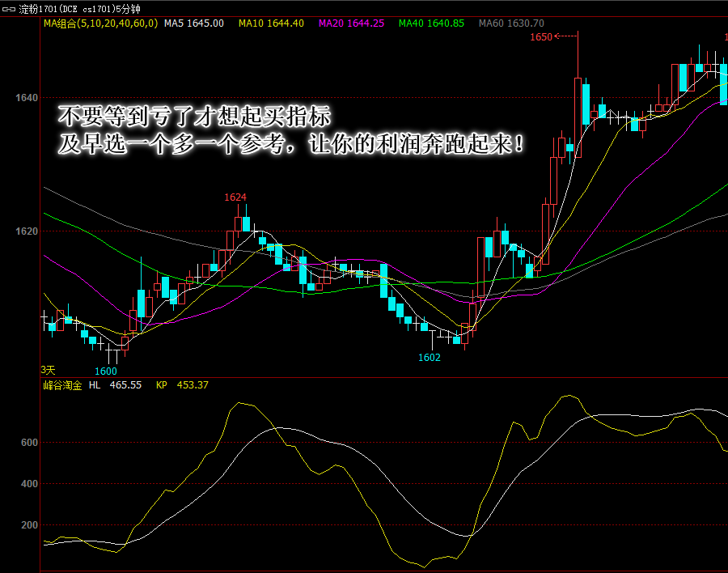Click the KP 453.37 indicator value
Image resolution: width=728 pixels, height=573 pixels.
(182, 385)
